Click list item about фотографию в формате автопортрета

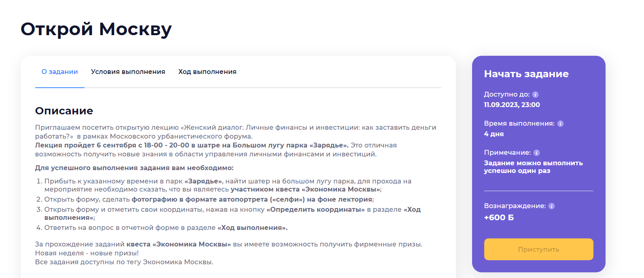click(x=209, y=199)
